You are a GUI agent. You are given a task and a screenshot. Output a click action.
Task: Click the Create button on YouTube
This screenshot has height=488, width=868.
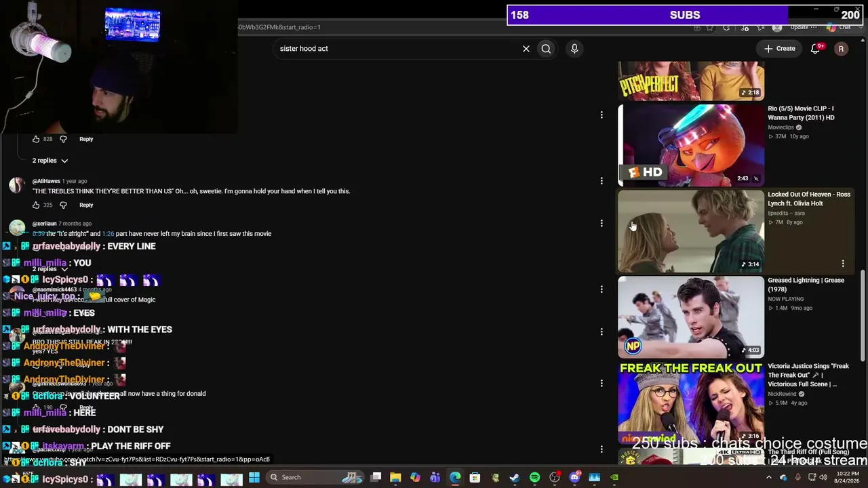click(x=780, y=49)
